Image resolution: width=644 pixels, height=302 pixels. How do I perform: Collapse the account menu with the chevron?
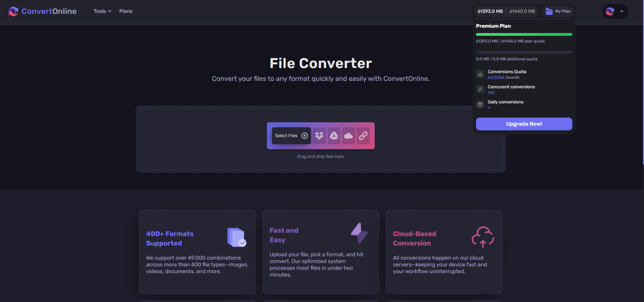coord(622,11)
